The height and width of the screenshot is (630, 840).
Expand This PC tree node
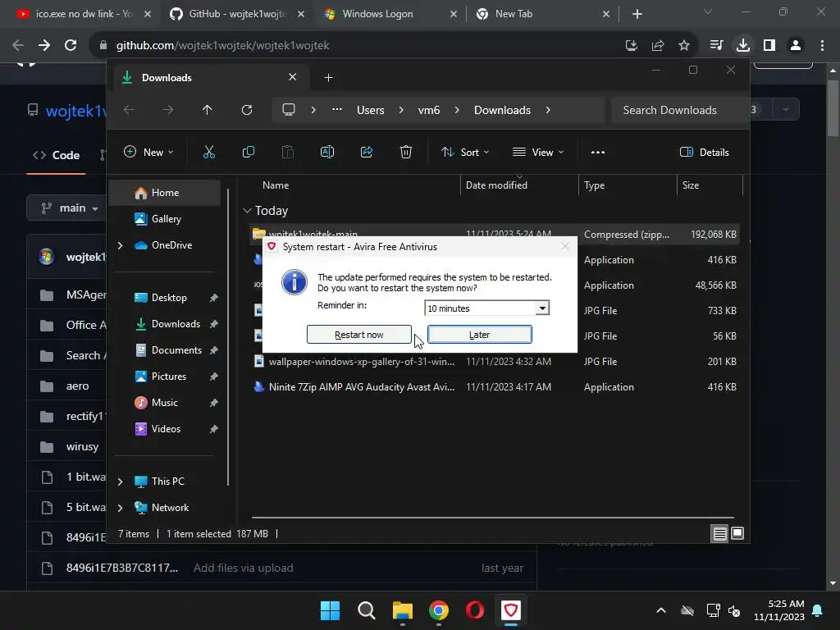[x=120, y=482]
